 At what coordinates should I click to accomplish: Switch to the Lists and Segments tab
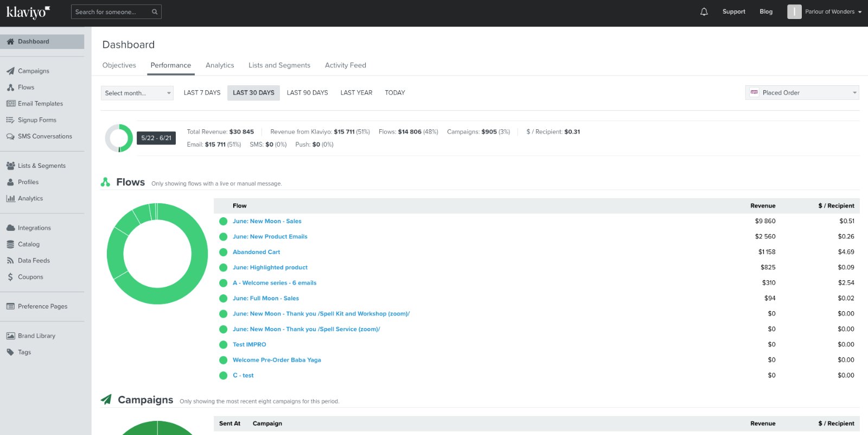coord(279,65)
